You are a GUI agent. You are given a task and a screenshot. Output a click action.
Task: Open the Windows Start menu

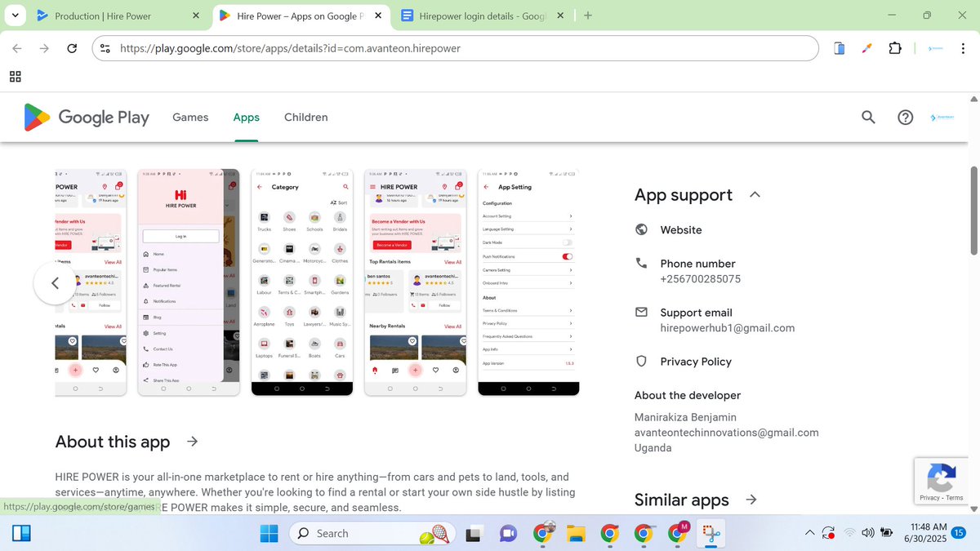269,533
